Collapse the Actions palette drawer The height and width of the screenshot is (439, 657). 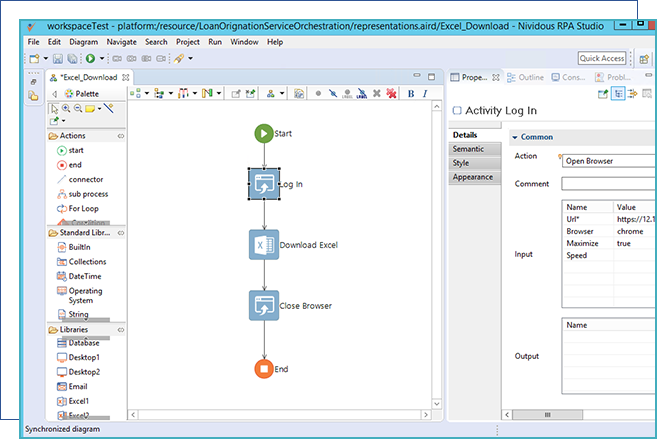coord(121,136)
